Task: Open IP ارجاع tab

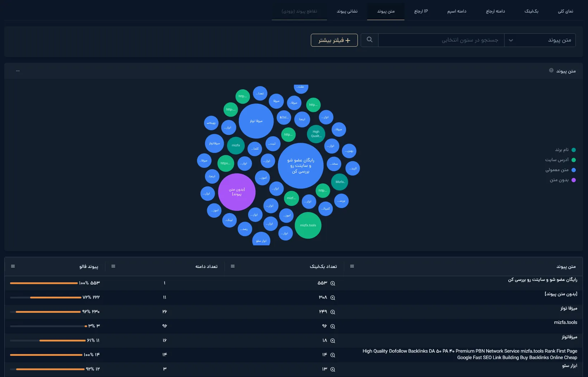Action: (421, 11)
